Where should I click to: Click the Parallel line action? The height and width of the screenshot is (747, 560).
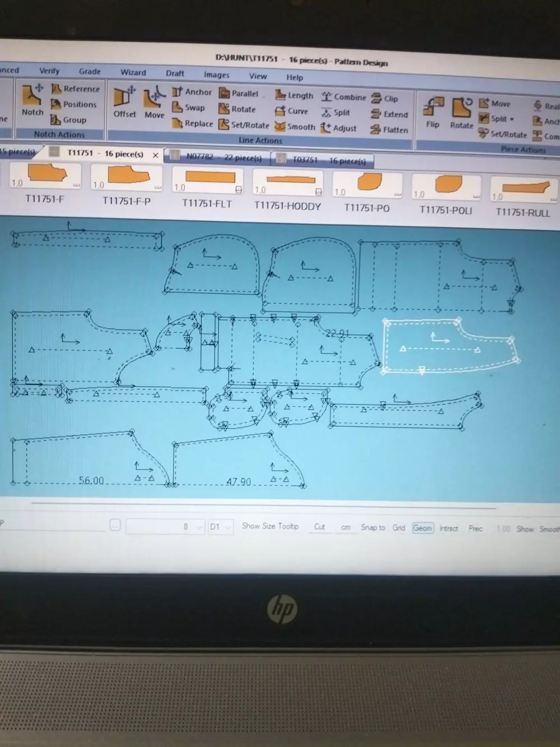(x=239, y=94)
